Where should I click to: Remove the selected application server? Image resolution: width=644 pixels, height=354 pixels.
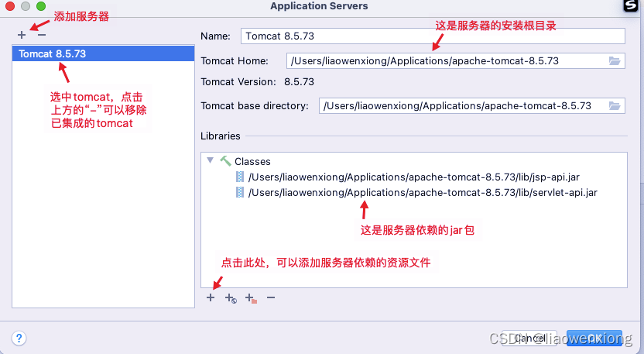click(x=42, y=35)
